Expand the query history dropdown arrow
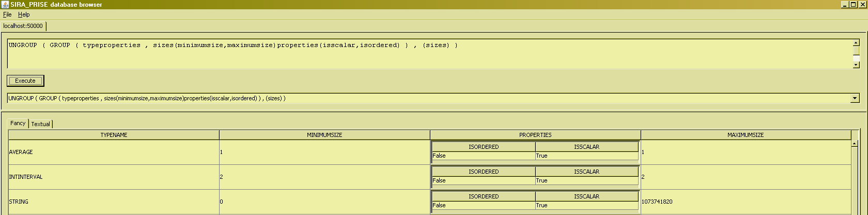Image resolution: width=868 pixels, height=215 pixels. click(855, 98)
